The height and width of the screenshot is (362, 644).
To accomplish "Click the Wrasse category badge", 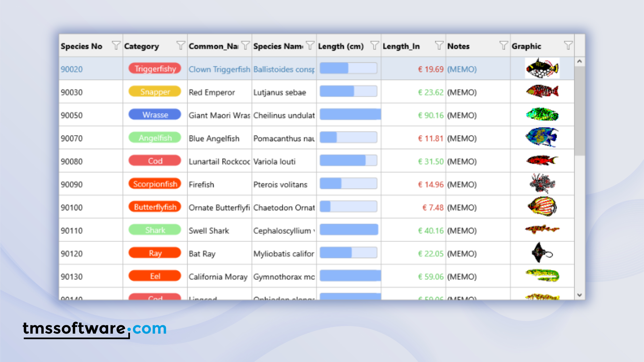I will click(x=155, y=115).
